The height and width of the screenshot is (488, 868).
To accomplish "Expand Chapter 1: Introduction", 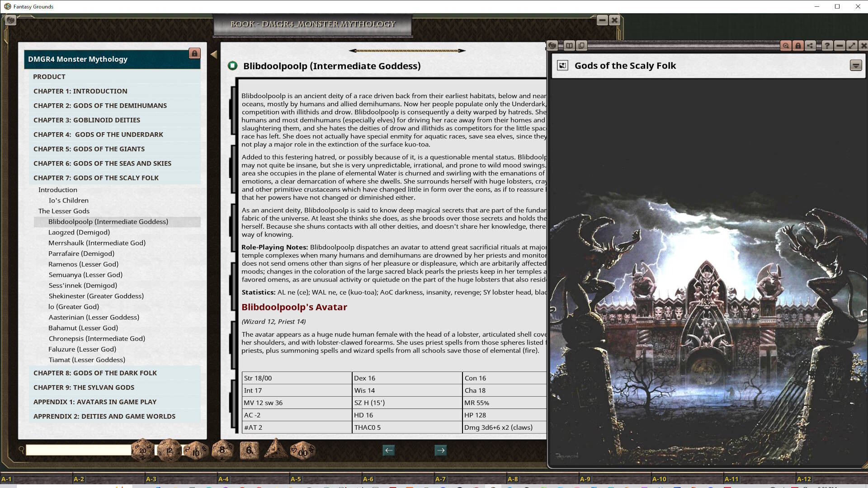I will 115,91.
